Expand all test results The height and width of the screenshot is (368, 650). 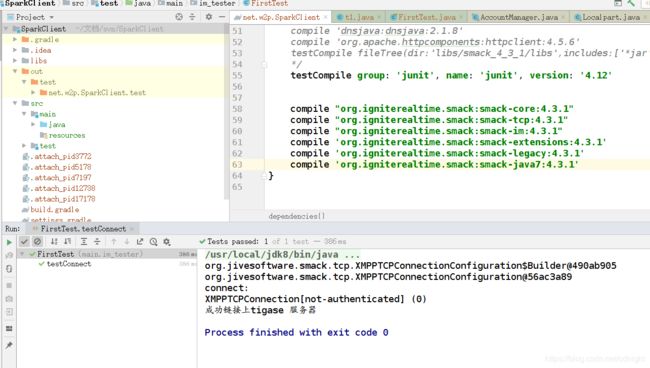click(84, 242)
